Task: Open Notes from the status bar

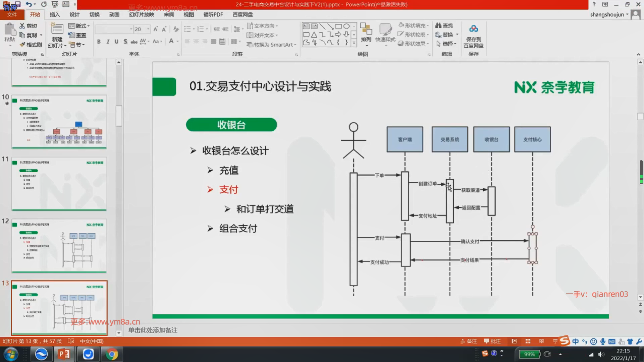Action: 469,341
